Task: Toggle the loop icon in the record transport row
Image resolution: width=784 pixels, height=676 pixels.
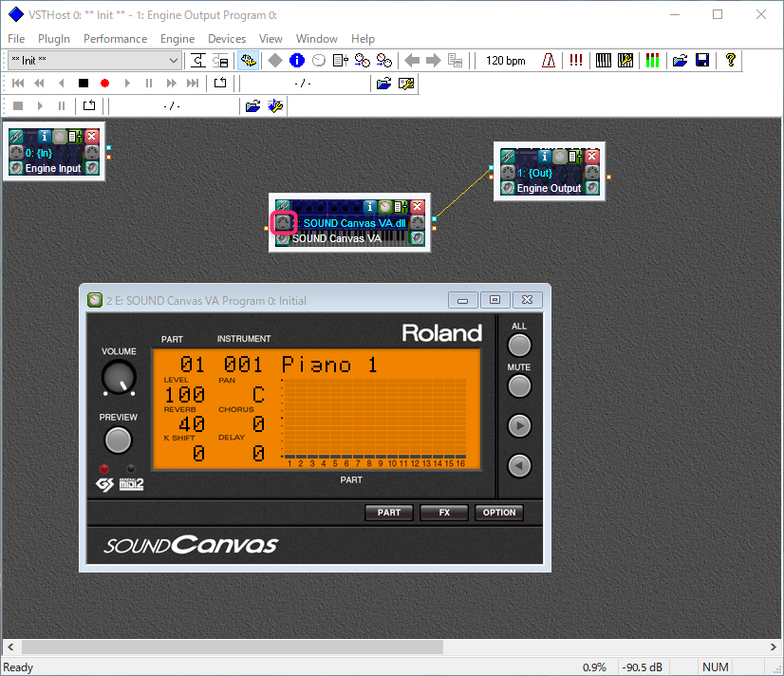Action: [220, 83]
